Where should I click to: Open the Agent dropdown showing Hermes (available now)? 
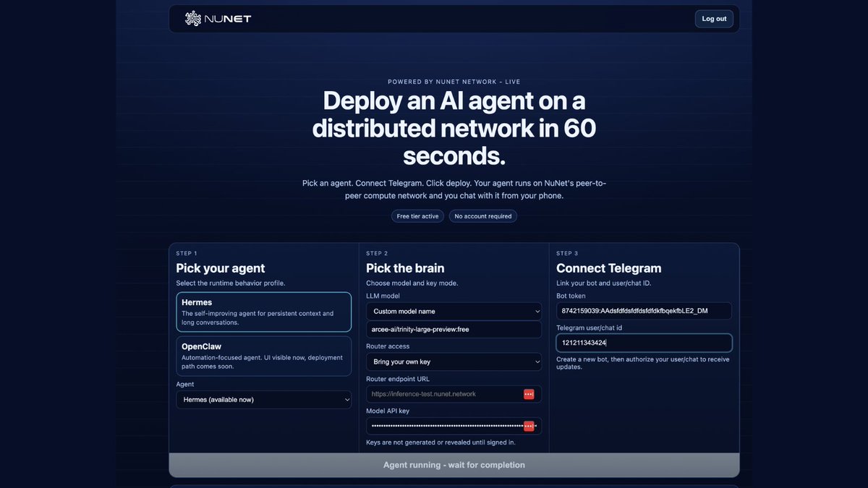click(x=264, y=400)
